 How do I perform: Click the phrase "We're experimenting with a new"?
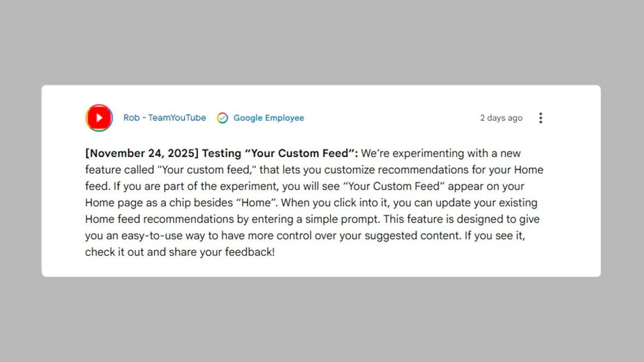(x=441, y=153)
